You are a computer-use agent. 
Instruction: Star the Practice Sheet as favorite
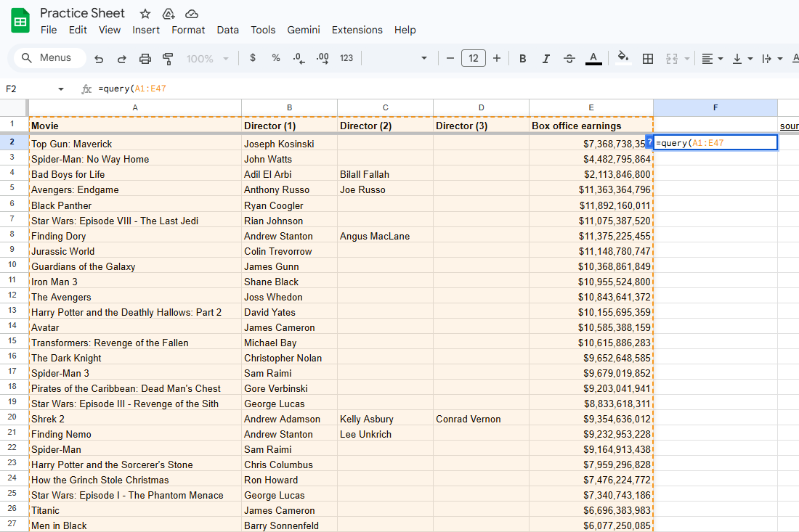(x=145, y=13)
